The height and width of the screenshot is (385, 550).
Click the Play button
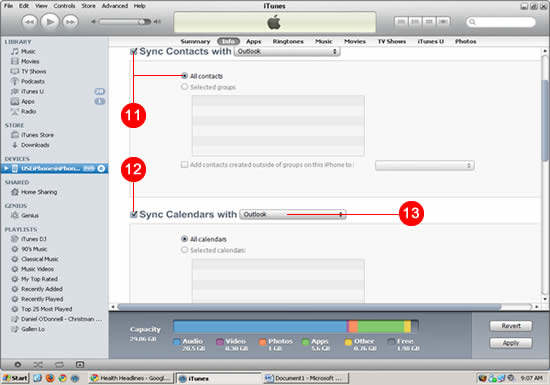pyautogui.click(x=50, y=22)
